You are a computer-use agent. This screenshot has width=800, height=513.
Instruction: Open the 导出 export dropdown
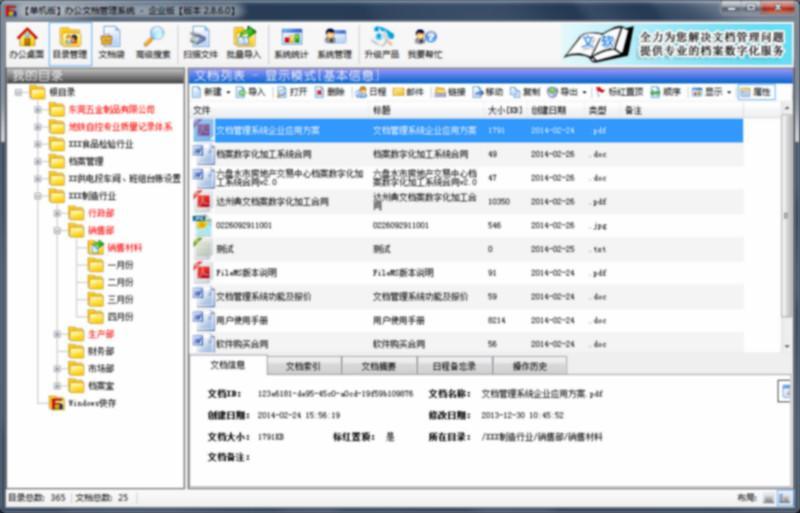[x=568, y=92]
